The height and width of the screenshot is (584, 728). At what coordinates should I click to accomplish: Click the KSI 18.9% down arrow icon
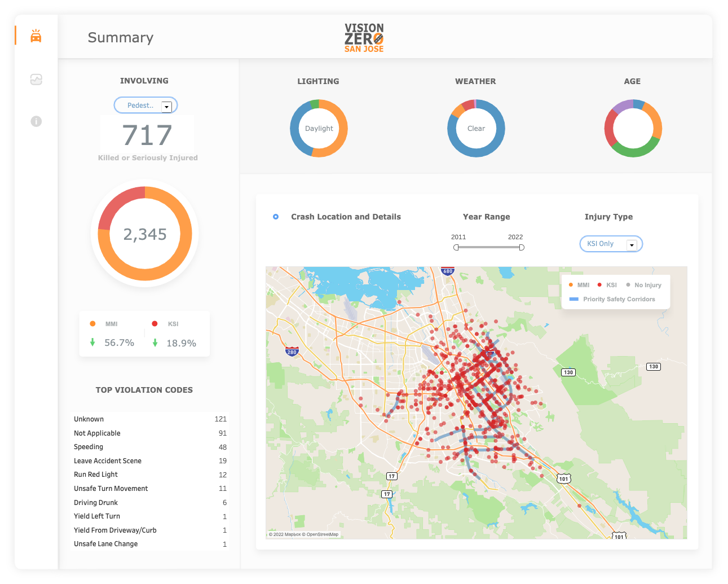tap(155, 343)
